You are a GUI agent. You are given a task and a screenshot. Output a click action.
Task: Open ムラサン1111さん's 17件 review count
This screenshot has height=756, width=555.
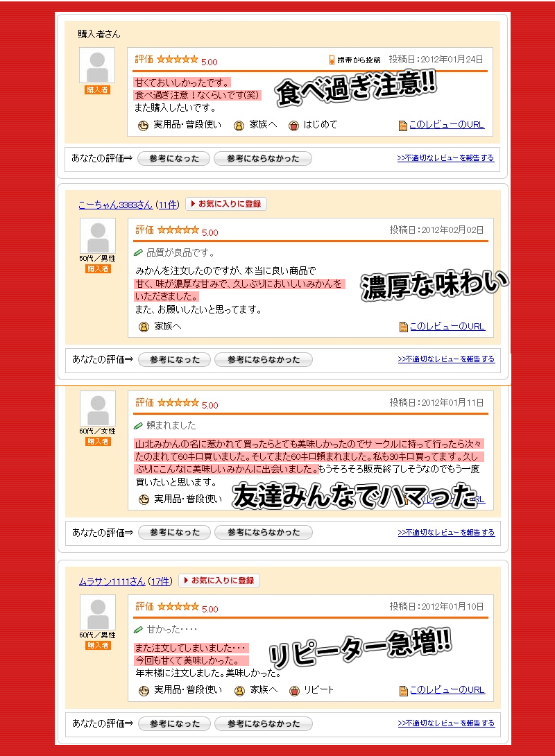click(160, 581)
